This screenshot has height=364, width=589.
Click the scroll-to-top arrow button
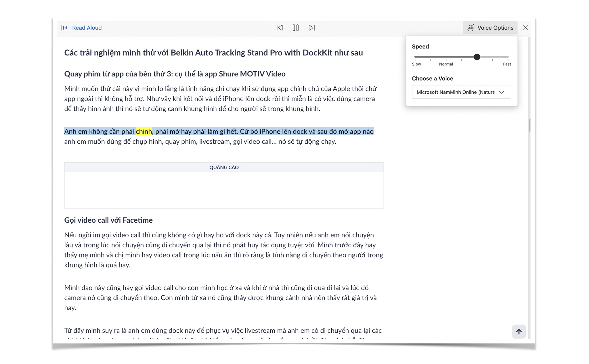(x=519, y=332)
